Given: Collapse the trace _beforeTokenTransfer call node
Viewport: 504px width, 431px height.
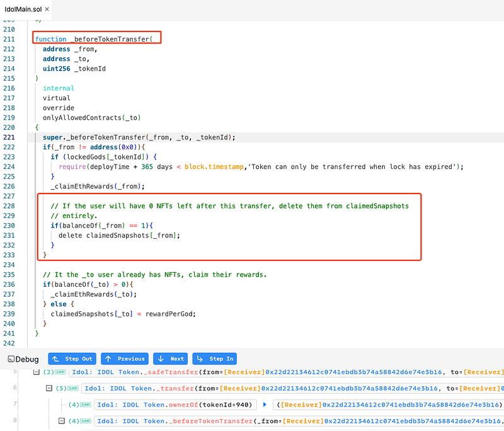Looking at the screenshot, I should coord(61,420).
